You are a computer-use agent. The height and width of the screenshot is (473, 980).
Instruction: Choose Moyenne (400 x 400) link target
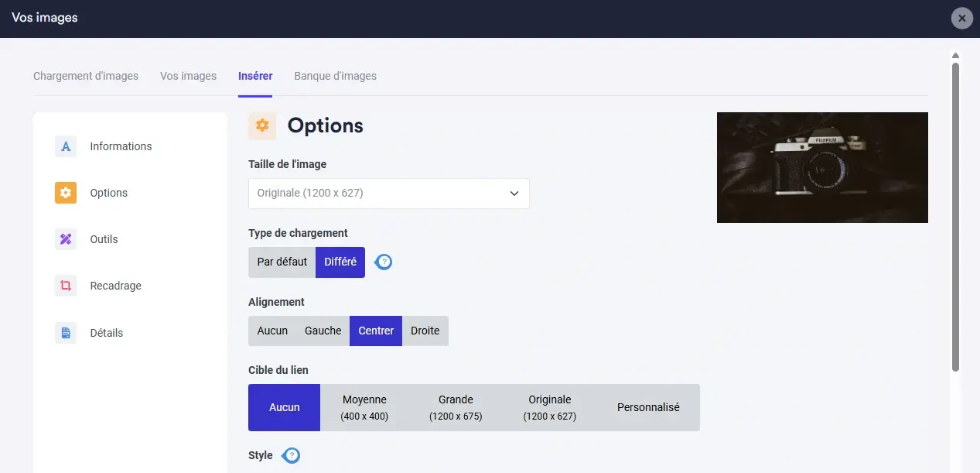364,407
